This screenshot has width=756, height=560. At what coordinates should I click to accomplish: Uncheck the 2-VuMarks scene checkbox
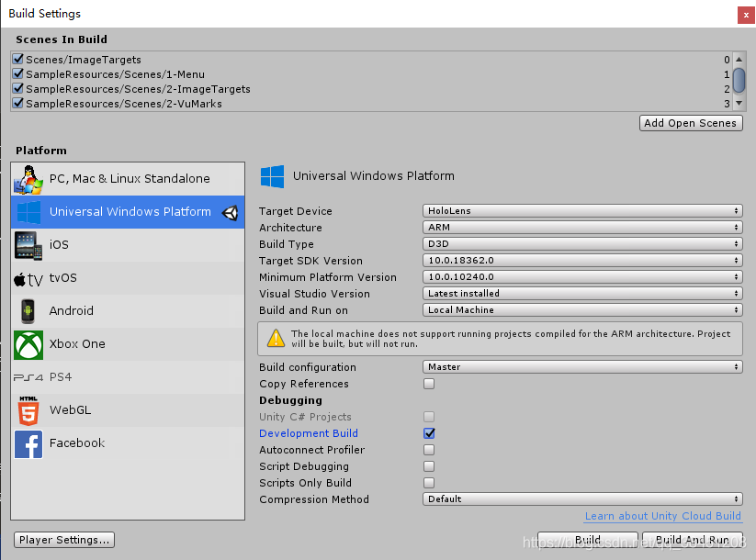point(18,103)
